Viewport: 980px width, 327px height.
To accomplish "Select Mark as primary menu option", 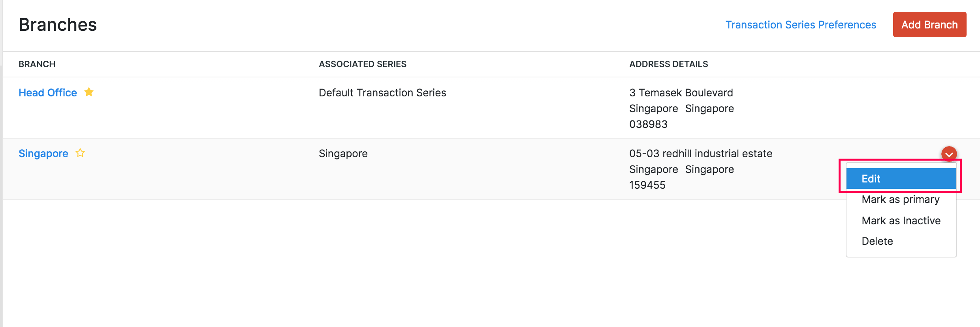I will click(x=900, y=199).
